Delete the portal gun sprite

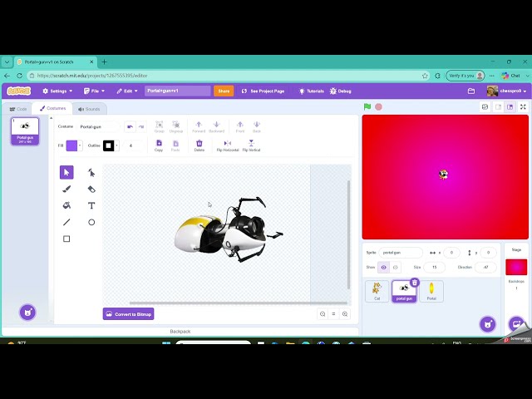tap(415, 283)
